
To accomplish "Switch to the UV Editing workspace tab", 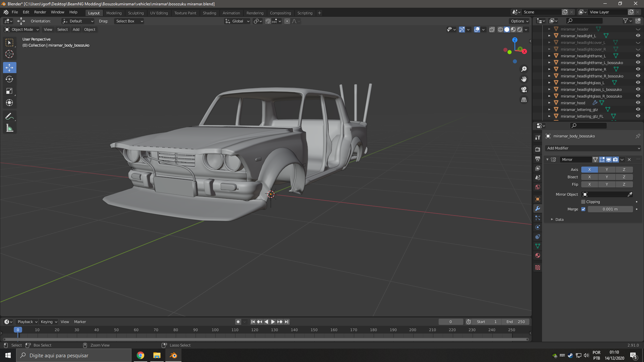I will tap(159, 13).
